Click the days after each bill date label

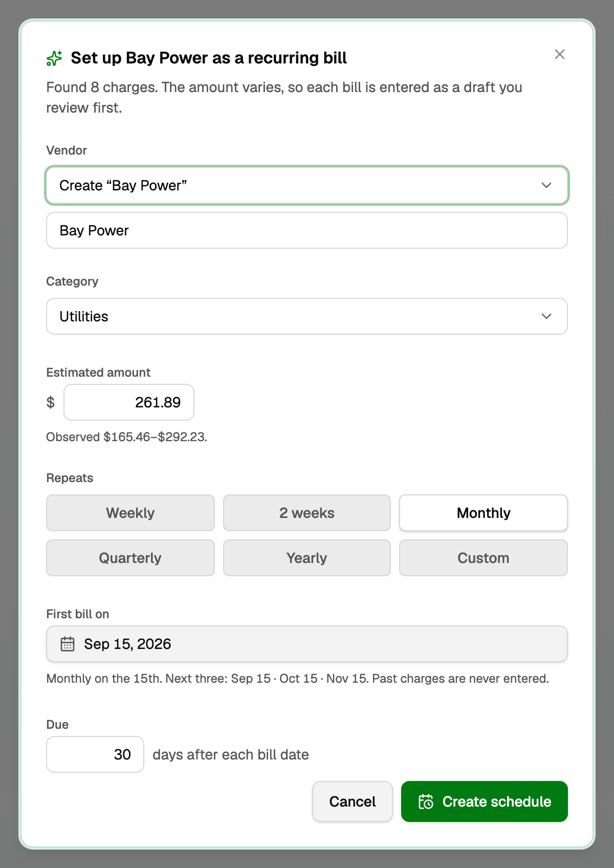231,754
